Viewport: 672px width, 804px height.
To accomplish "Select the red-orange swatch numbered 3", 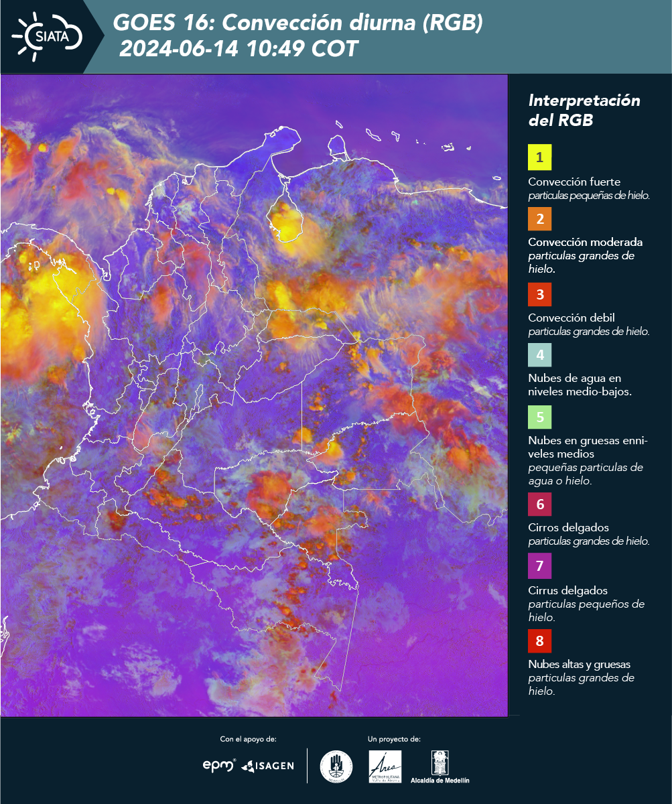I will tap(539, 294).
